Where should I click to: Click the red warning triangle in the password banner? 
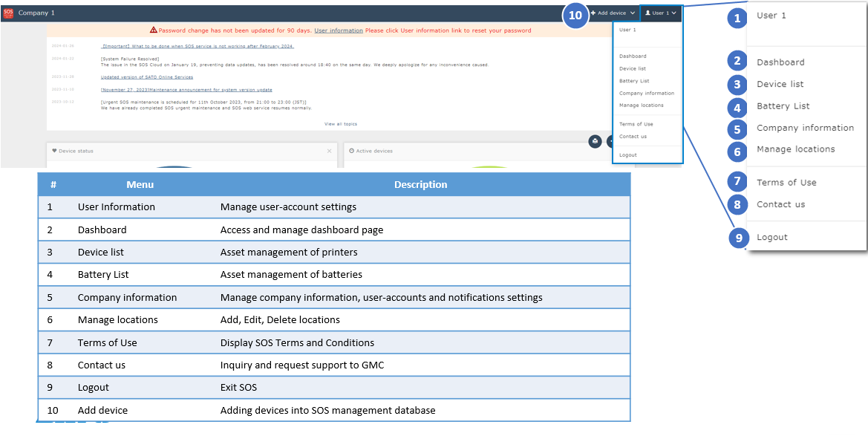point(154,30)
